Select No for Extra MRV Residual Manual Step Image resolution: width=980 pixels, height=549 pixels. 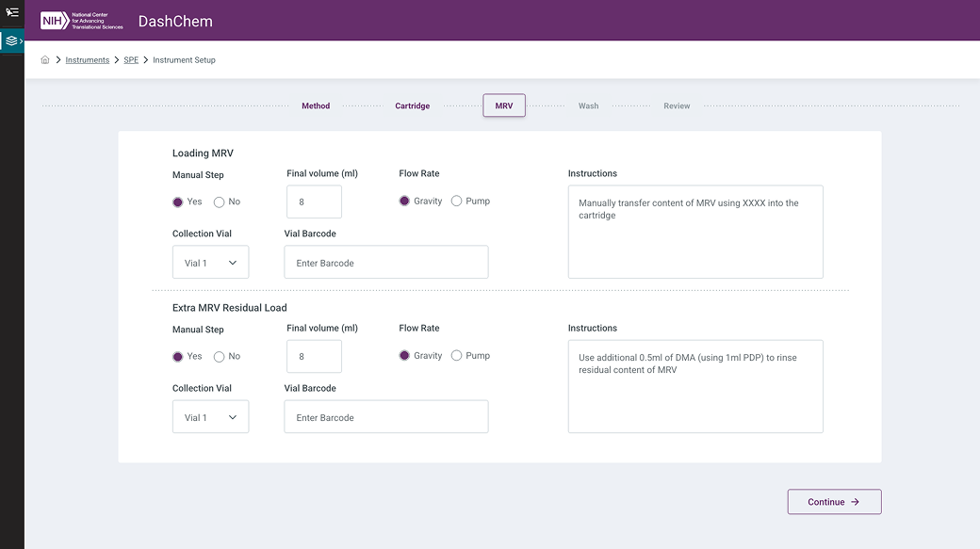click(220, 356)
